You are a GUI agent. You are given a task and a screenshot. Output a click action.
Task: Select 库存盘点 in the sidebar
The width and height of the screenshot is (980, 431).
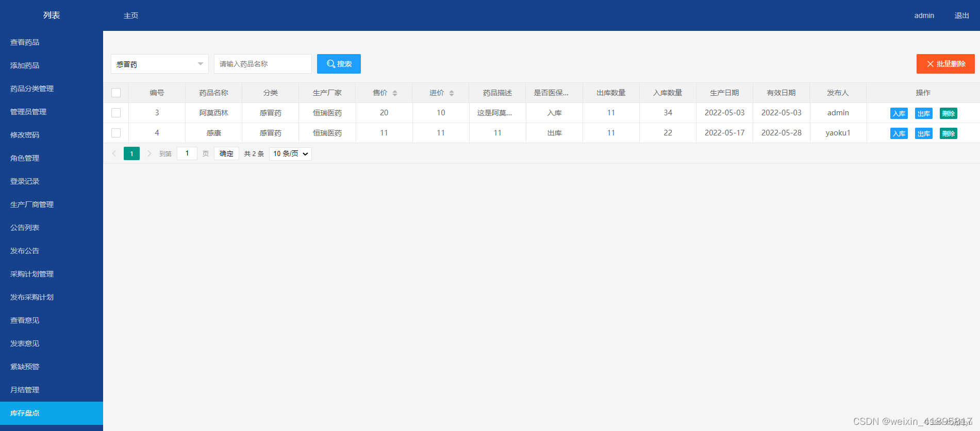[52, 413]
